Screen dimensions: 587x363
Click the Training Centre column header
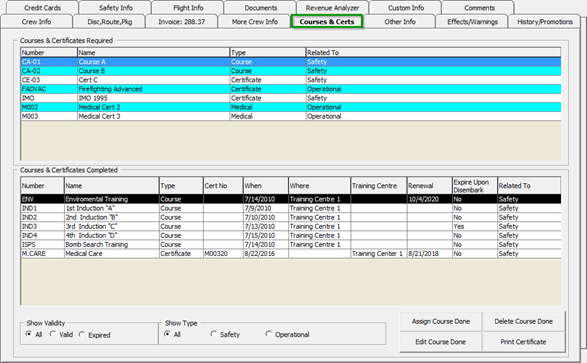tap(378, 186)
